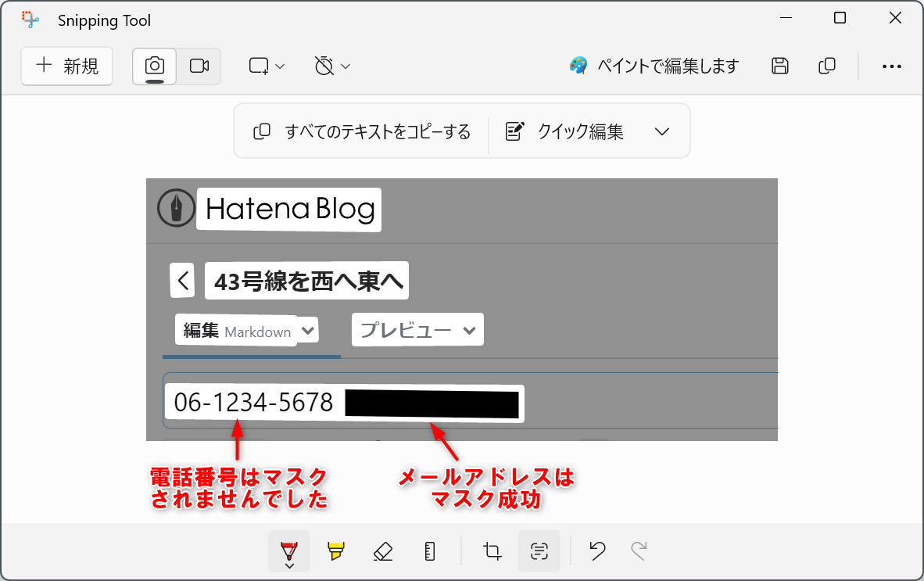
Task: Select the ballpoint pen tool
Action: pyautogui.click(x=289, y=551)
